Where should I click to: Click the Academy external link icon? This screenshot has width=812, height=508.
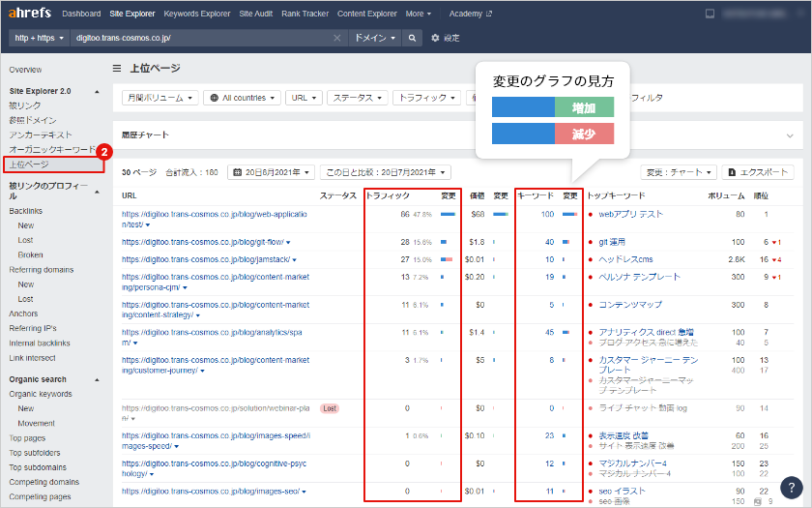click(489, 14)
